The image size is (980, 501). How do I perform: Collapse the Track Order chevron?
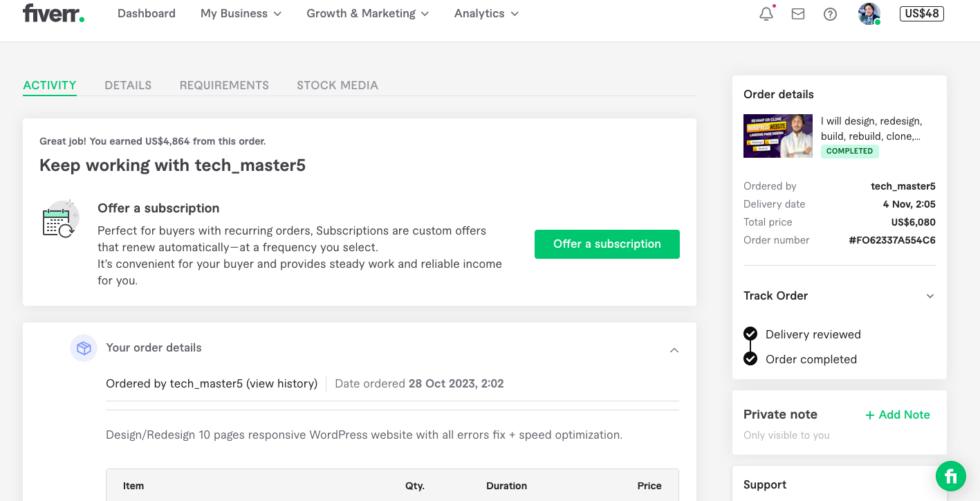tap(930, 296)
